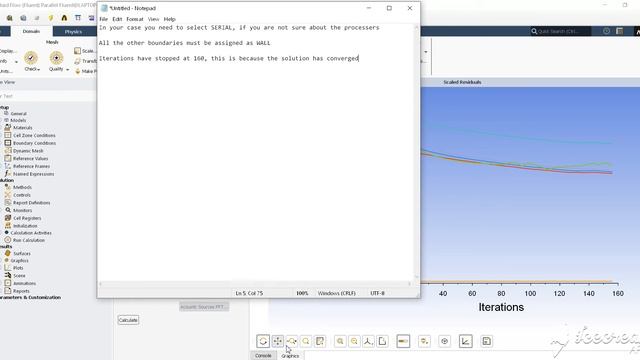Screen dimensions: 640x360
Task: Click the Boundary Conditions icon
Action: [x=7, y=143]
